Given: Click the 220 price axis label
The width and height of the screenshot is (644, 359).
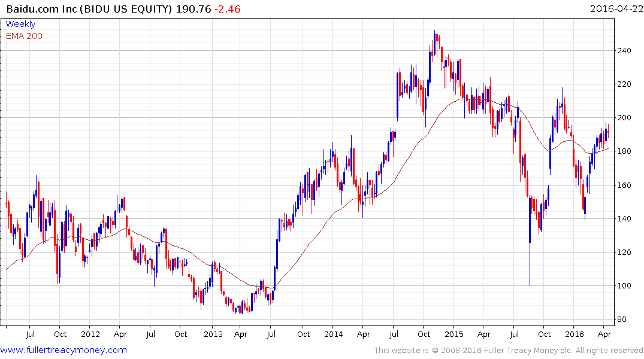Looking at the screenshot, I should click(624, 84).
